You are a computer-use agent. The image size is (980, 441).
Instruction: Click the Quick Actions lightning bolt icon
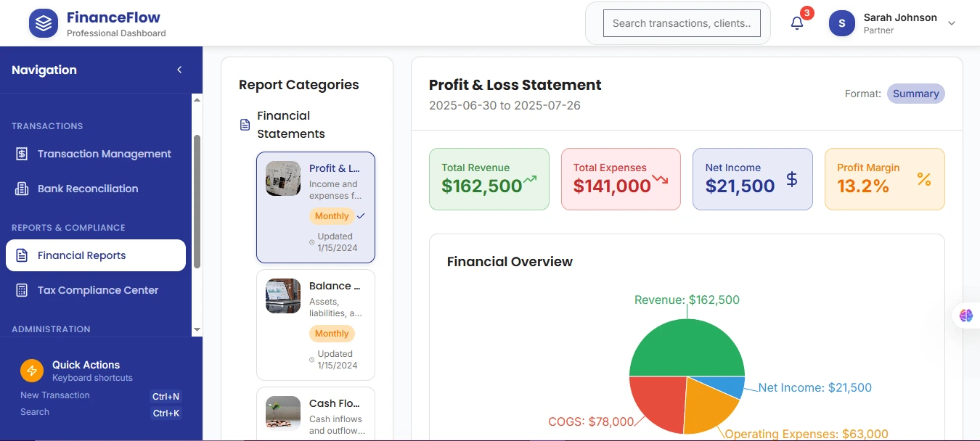(x=31, y=370)
